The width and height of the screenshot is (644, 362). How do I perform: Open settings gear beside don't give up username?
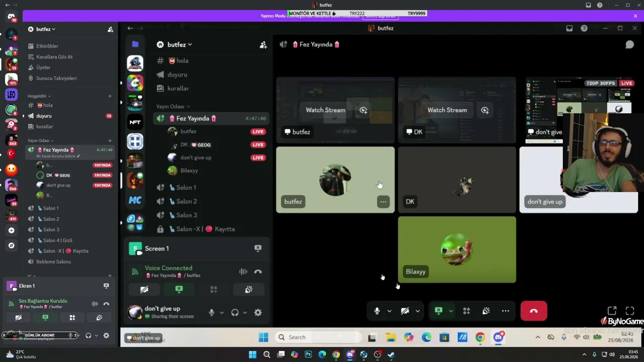258,312
